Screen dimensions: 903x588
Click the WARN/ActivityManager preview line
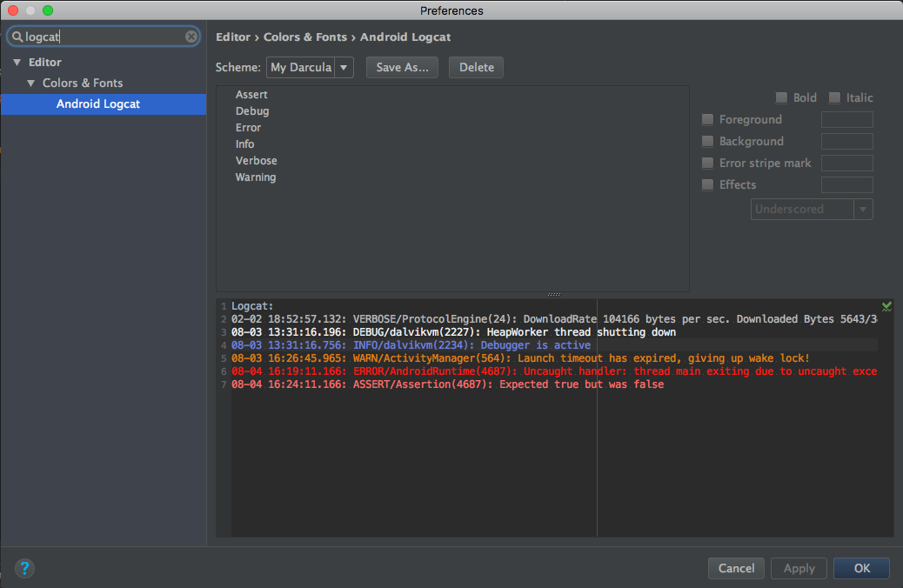coord(520,358)
